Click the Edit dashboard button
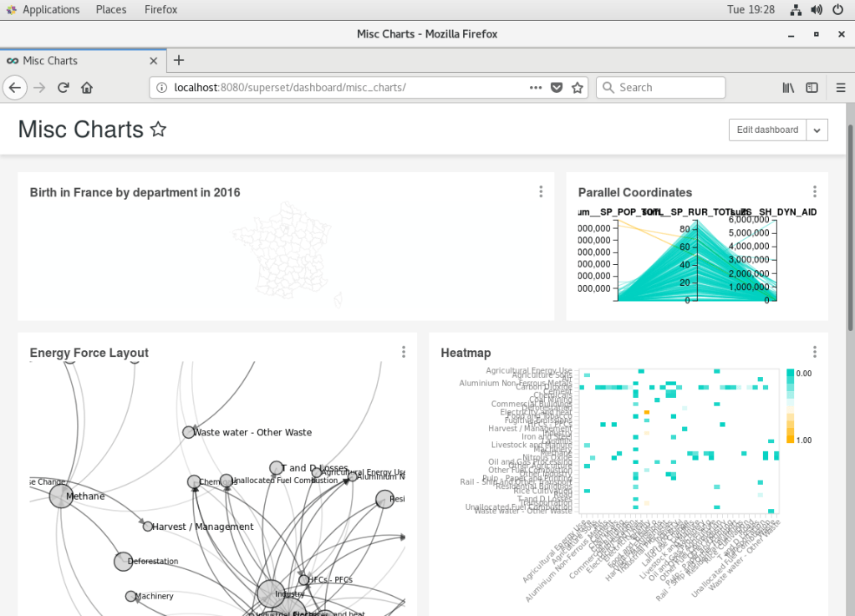Viewport: 855px width, 616px height. (767, 130)
